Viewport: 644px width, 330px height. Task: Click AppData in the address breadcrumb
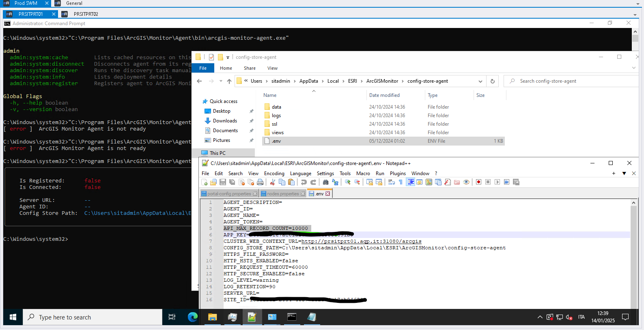click(309, 81)
